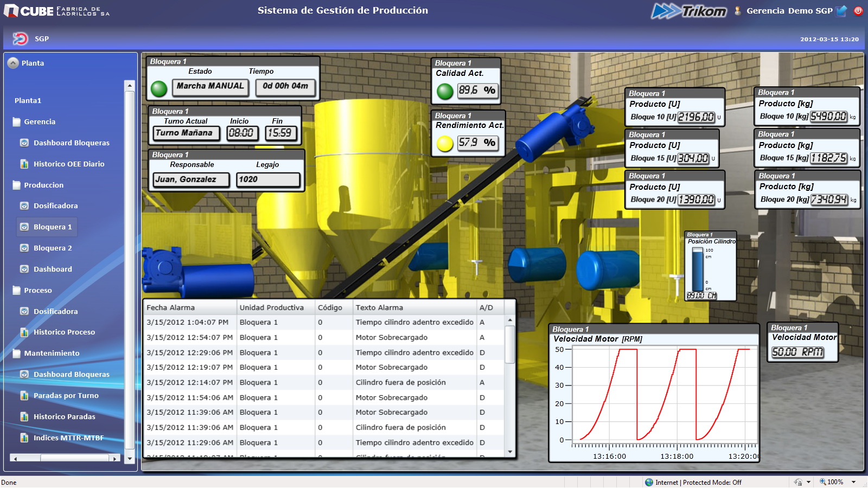Click sidebar horizontal scroll right arrow
The width and height of the screenshot is (868, 488).
point(114,459)
